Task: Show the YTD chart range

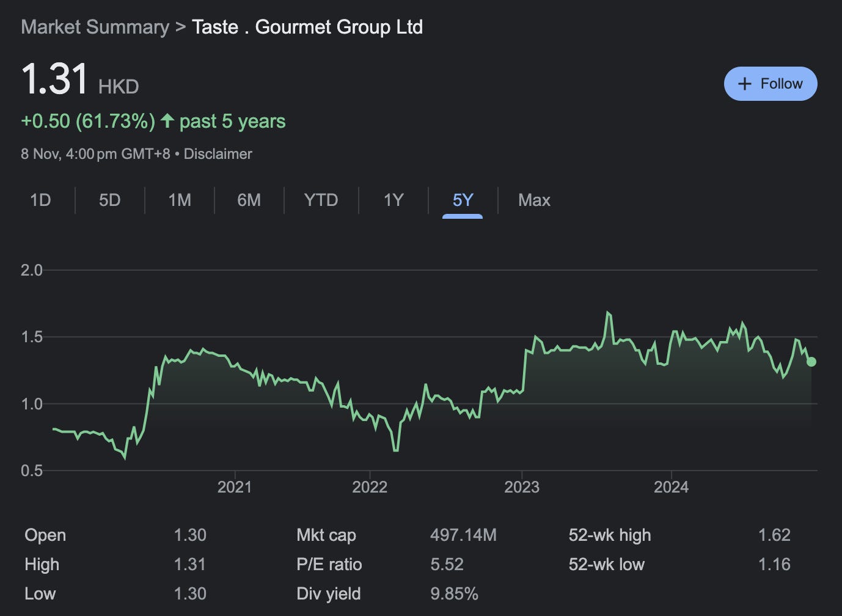Action: pyautogui.click(x=321, y=200)
